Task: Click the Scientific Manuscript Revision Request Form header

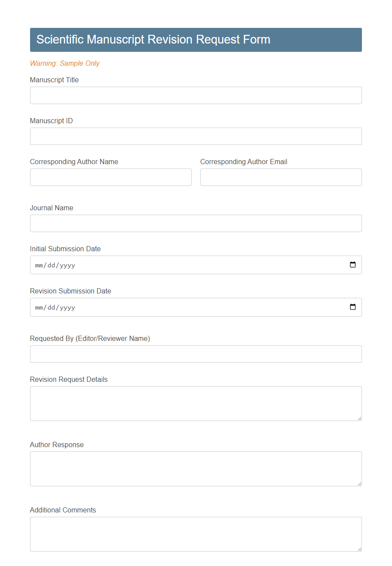Action: pyautogui.click(x=196, y=40)
